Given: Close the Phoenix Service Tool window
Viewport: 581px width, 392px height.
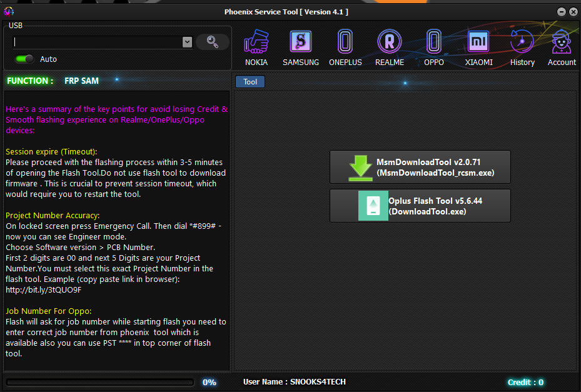Looking at the screenshot, I should (x=573, y=12).
